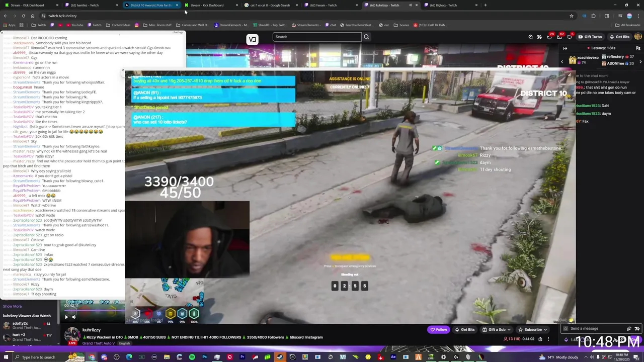Go back in browser history
Image resolution: width=644 pixels, height=362 pixels.
6,16
